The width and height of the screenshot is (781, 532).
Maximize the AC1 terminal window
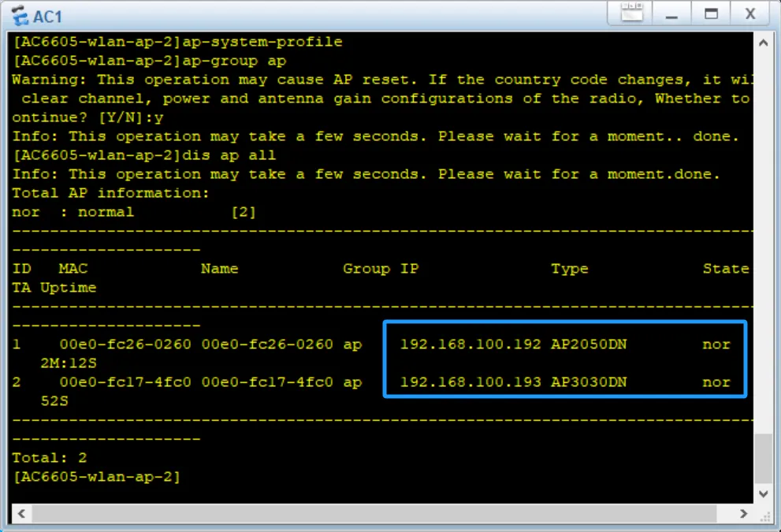pyautogui.click(x=711, y=14)
